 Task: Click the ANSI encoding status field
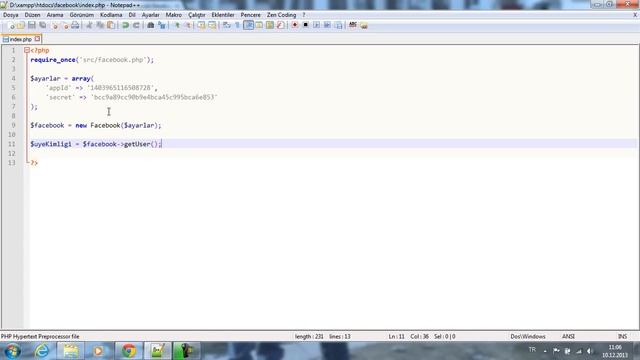[x=568, y=336]
